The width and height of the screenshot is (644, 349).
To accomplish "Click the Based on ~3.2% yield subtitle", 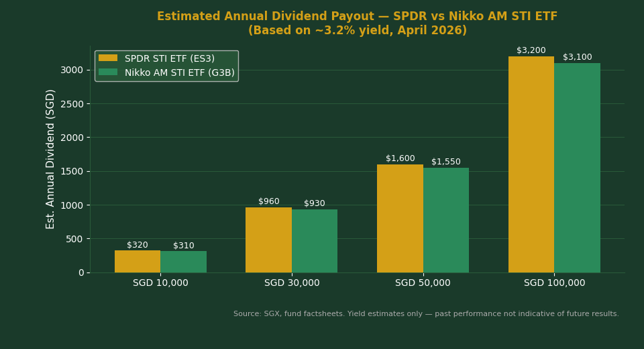I will [358, 30].
